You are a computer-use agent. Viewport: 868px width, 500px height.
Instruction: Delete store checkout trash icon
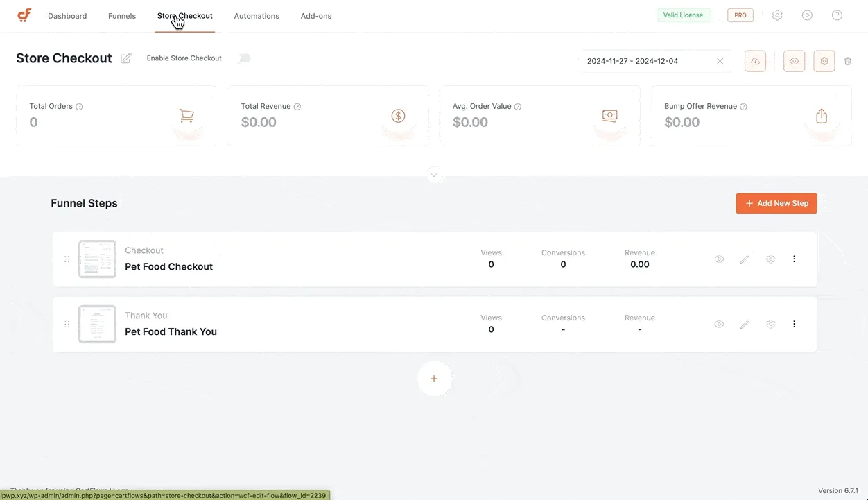click(848, 61)
